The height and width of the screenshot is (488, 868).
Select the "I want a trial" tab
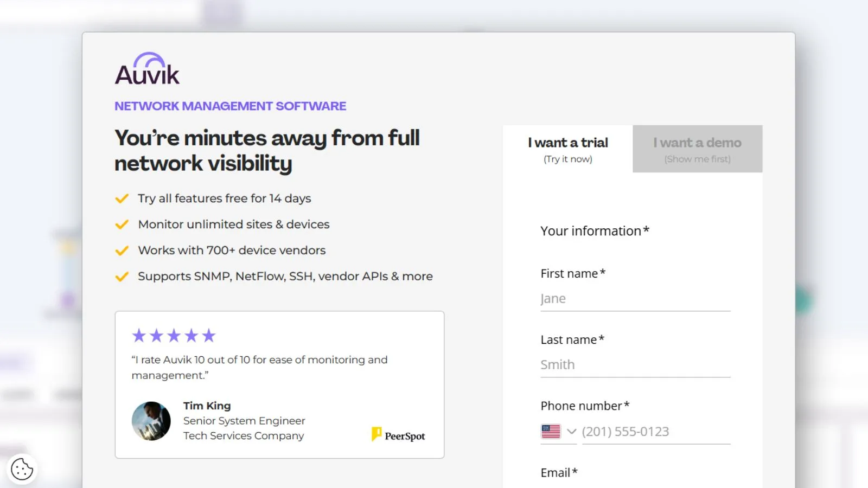[x=568, y=149]
